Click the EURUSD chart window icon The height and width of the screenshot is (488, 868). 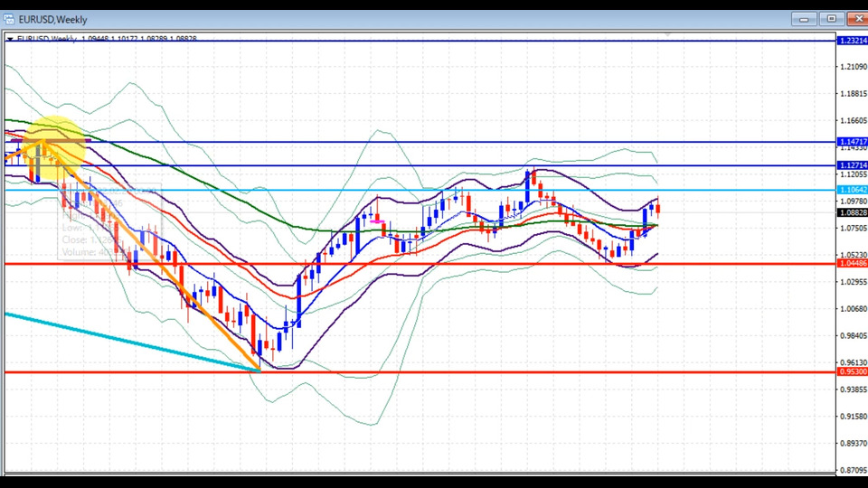point(9,19)
